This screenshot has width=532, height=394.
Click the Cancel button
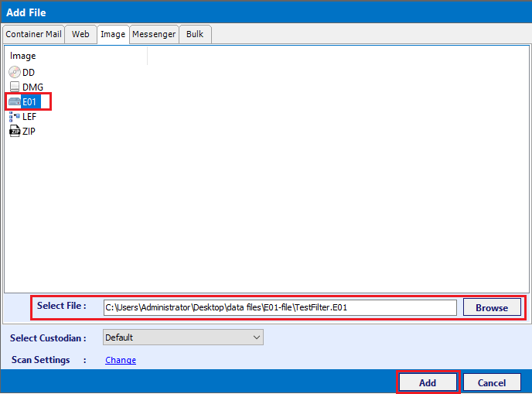(x=492, y=383)
